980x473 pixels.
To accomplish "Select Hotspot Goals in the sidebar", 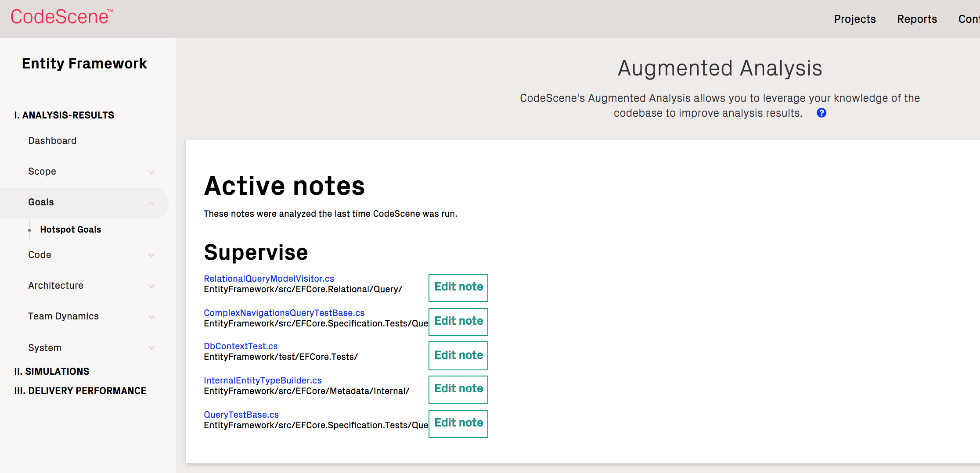I will (70, 229).
